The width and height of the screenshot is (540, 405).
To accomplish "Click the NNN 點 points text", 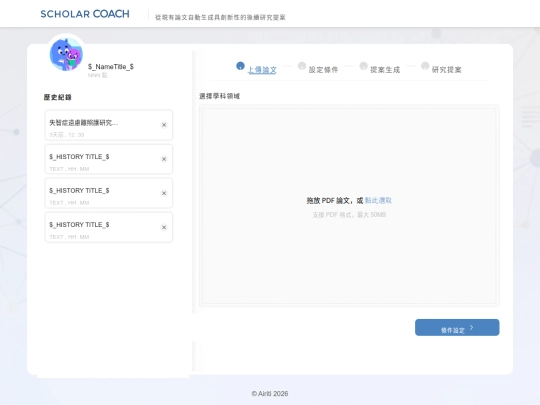I will click(x=97, y=75).
